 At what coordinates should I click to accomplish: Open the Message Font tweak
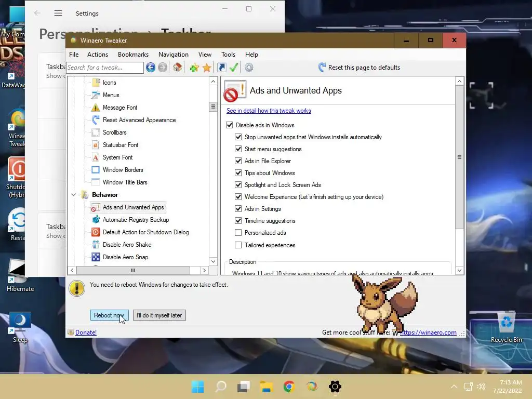pos(120,108)
